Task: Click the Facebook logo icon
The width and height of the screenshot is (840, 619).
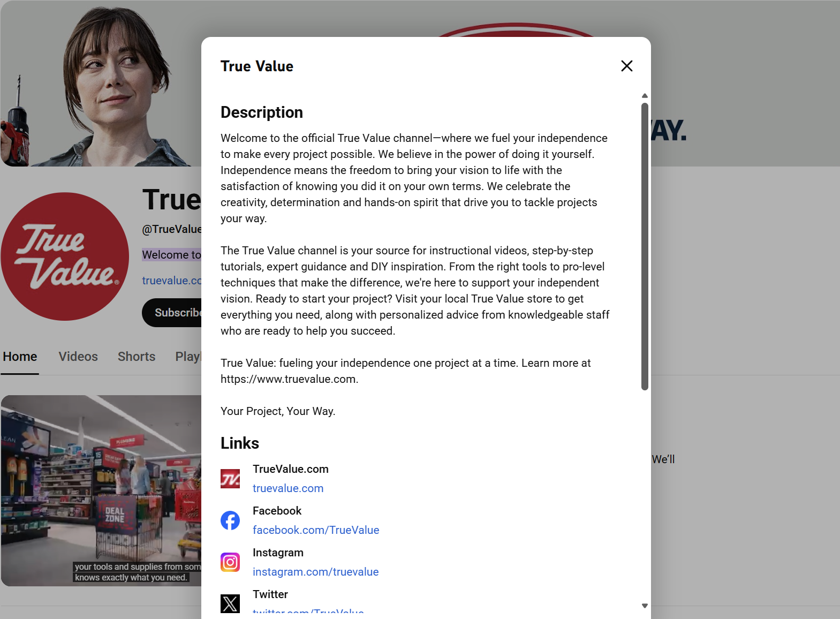Action: (x=230, y=520)
